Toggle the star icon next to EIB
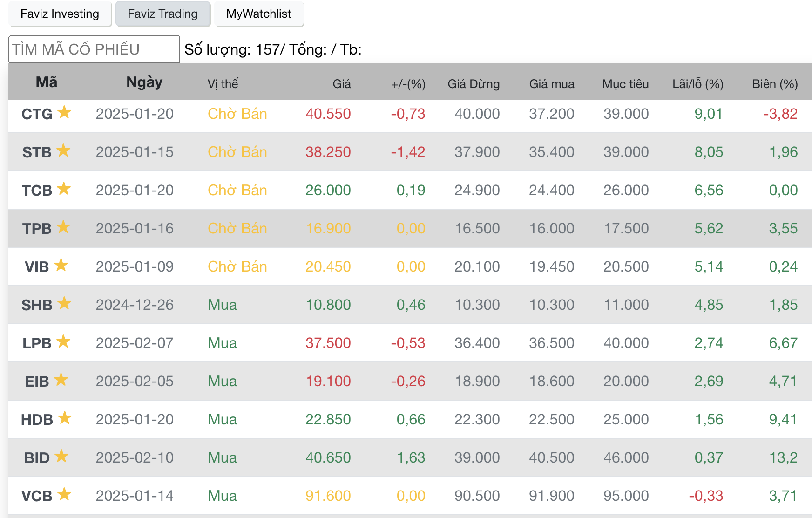 [x=61, y=380]
